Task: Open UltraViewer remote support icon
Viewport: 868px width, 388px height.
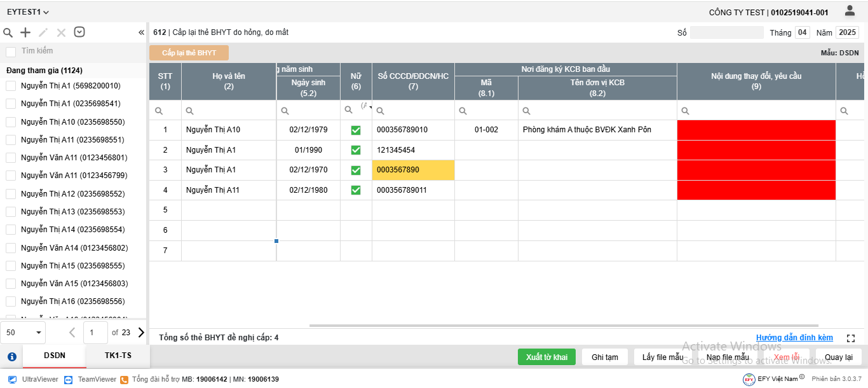Action: 13,379
